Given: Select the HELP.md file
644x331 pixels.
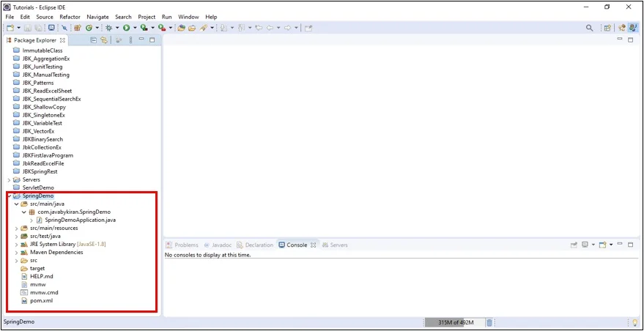Looking at the screenshot, I should (42, 276).
